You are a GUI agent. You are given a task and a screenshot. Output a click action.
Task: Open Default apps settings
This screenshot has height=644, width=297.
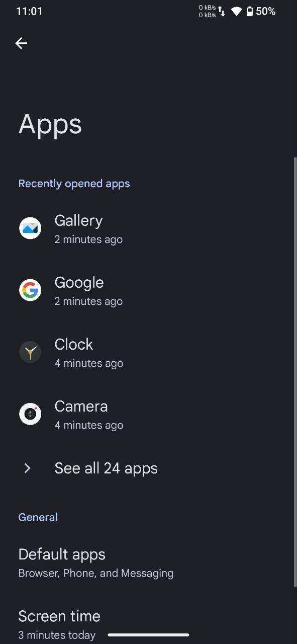point(148,563)
